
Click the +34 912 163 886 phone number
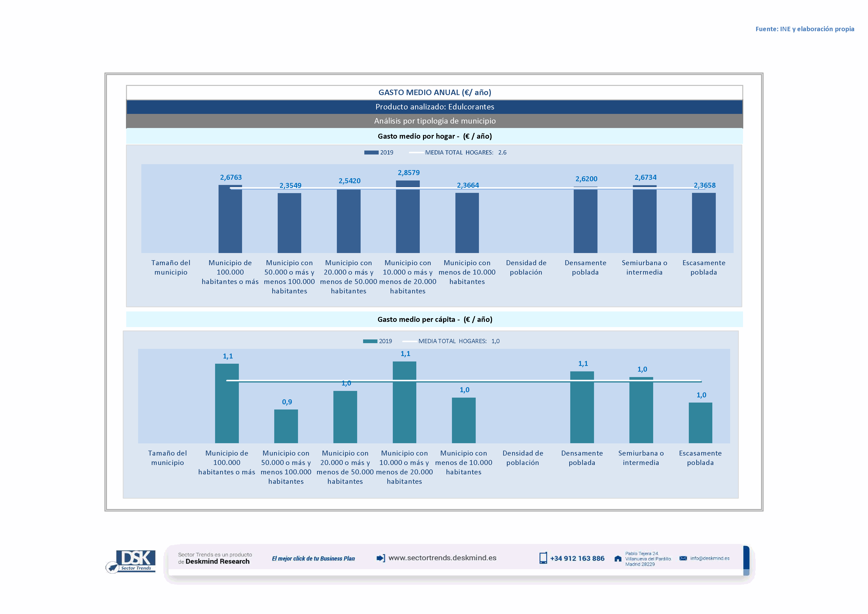click(577, 559)
